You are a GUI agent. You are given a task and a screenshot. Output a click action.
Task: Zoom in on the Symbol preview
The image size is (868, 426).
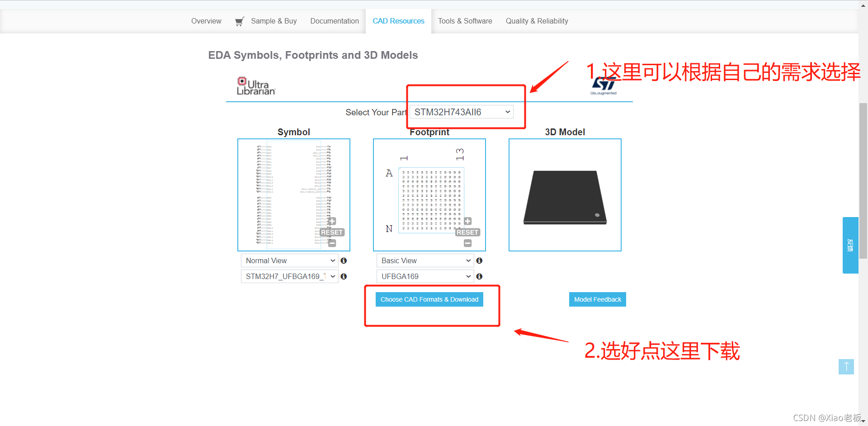(332, 221)
